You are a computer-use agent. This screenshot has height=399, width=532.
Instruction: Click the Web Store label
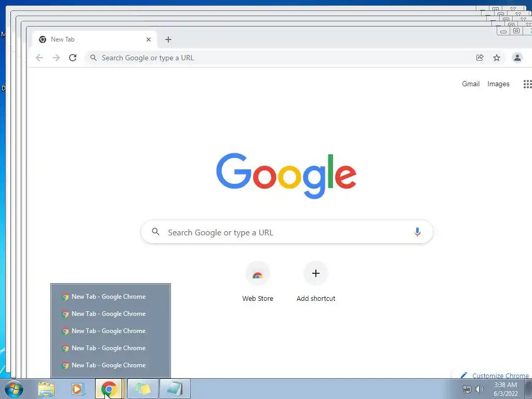click(258, 299)
